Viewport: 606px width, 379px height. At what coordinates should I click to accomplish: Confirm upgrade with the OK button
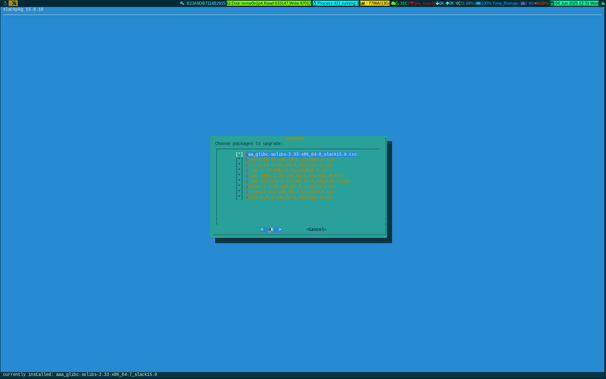tap(271, 229)
